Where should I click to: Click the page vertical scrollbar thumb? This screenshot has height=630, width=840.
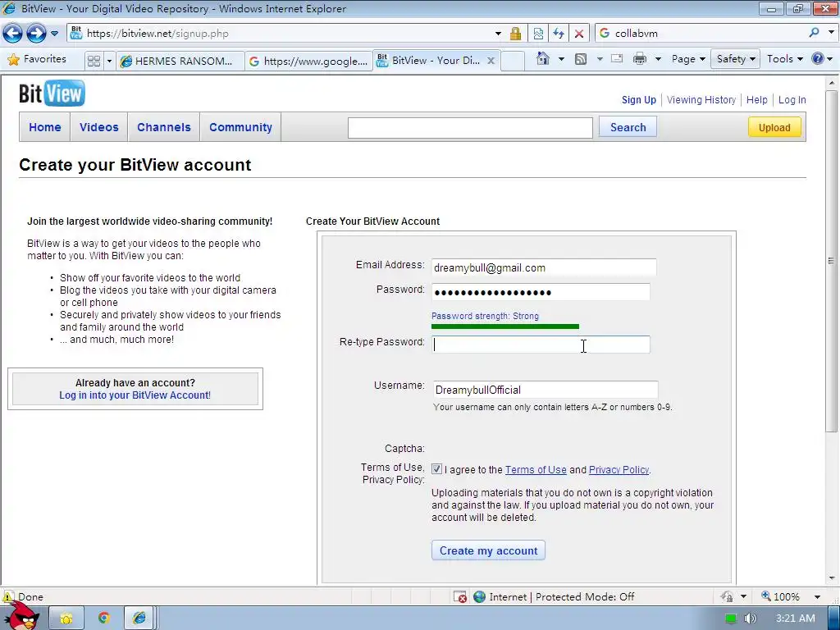tap(831, 261)
